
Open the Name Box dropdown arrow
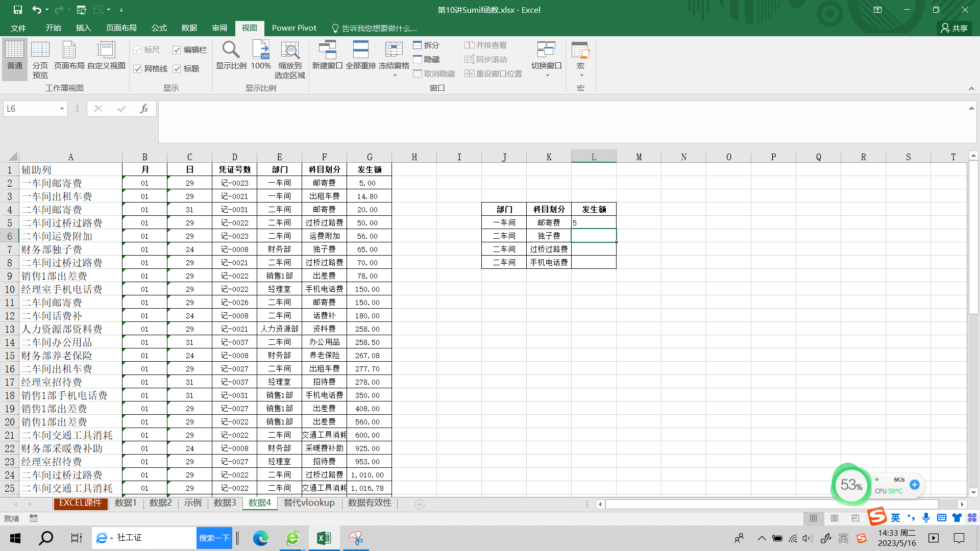(x=62, y=109)
